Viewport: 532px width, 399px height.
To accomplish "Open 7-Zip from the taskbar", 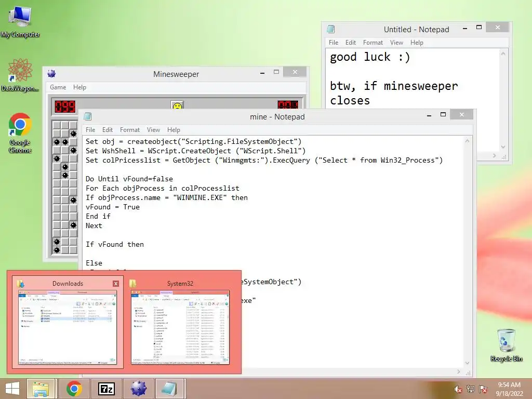I will tap(106, 389).
